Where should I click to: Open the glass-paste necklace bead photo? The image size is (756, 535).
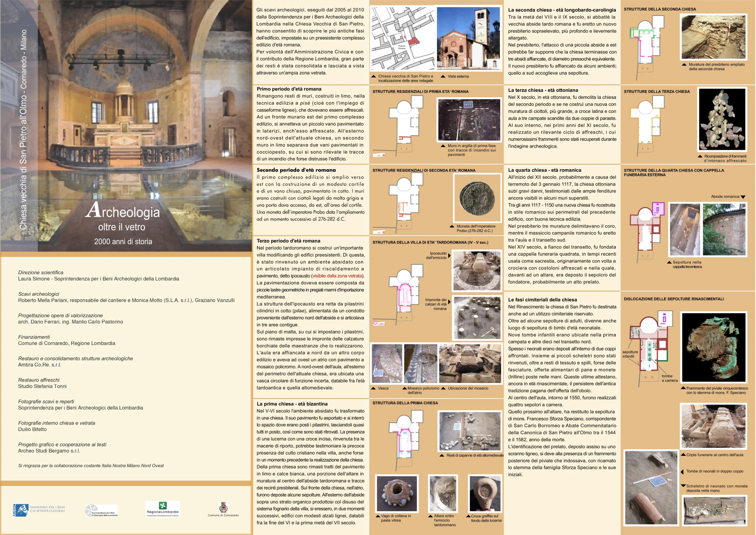[x=397, y=493]
